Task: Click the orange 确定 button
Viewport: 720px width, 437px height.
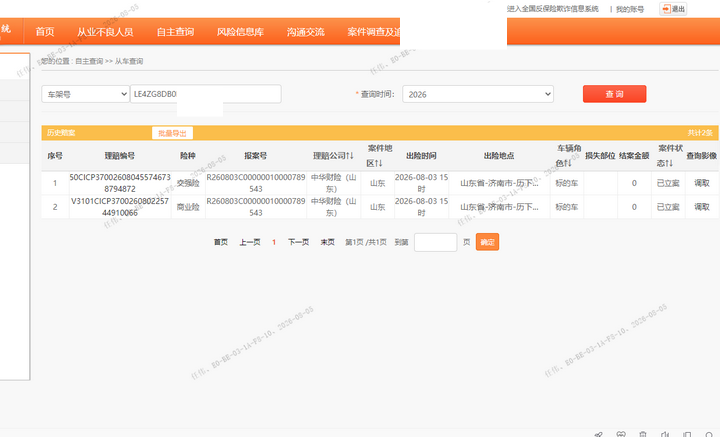Action: [487, 242]
